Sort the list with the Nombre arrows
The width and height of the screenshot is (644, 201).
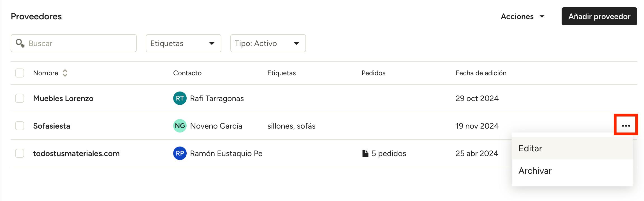click(x=65, y=73)
